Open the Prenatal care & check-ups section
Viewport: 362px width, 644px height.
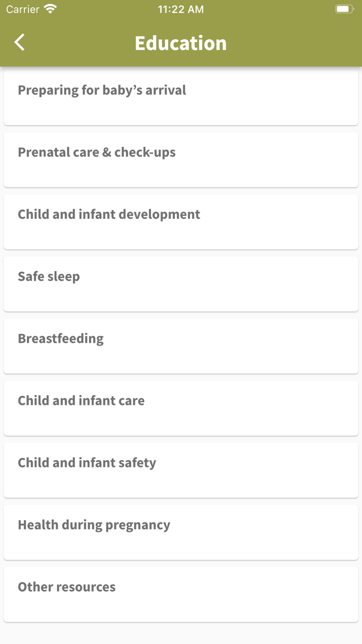180,159
